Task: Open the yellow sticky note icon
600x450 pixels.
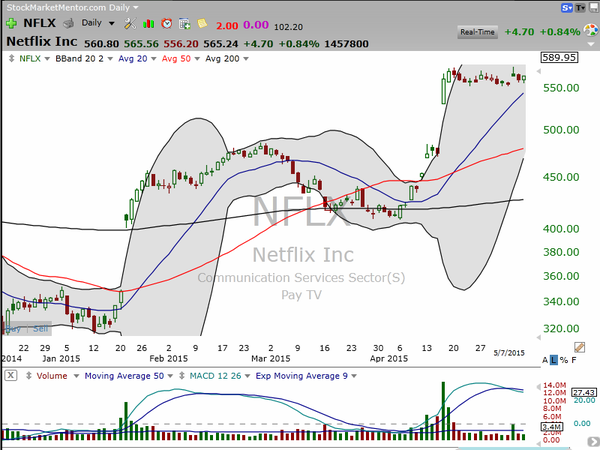Action: coord(202,24)
